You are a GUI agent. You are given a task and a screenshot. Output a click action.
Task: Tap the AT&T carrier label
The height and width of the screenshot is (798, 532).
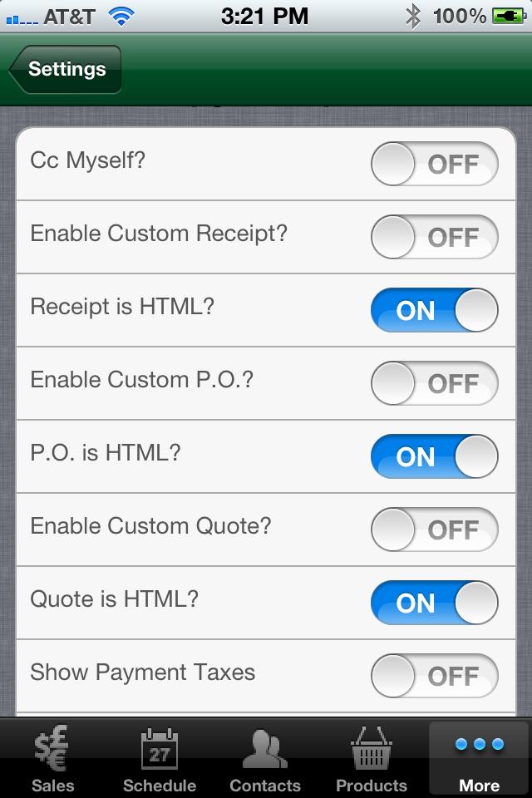[69, 17]
